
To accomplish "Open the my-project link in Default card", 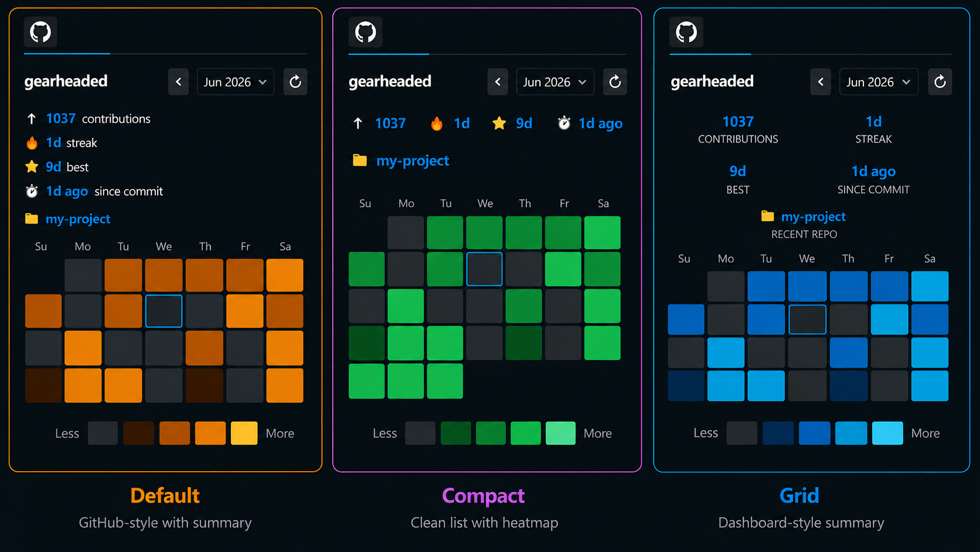I will [78, 219].
